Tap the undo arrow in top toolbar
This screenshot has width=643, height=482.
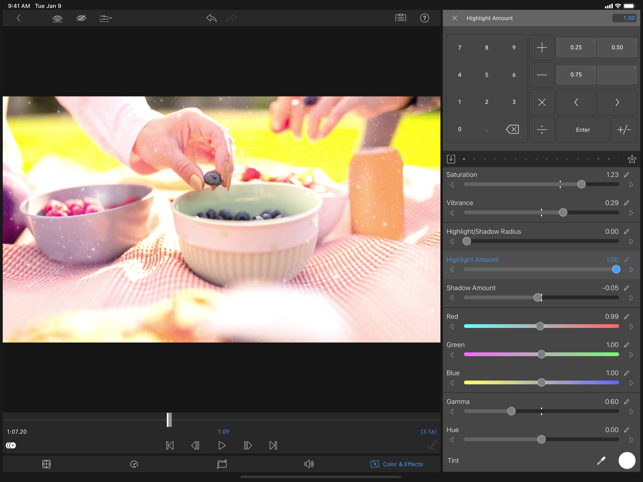click(x=211, y=18)
